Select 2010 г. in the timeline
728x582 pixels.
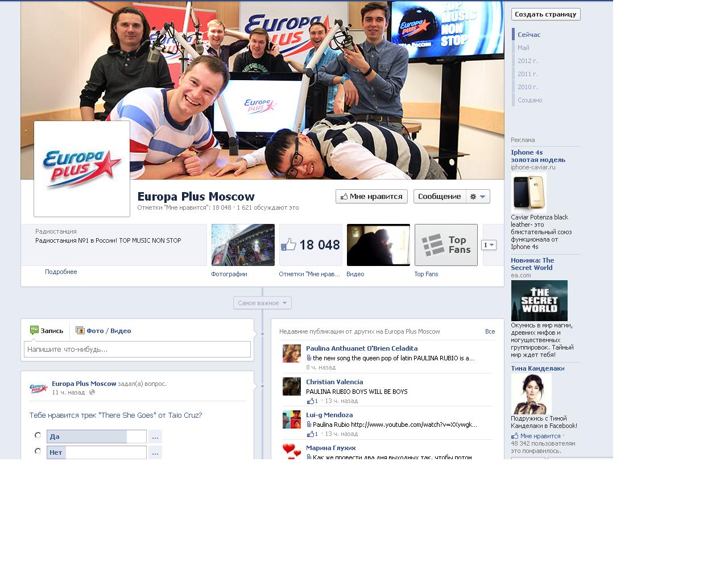click(527, 87)
